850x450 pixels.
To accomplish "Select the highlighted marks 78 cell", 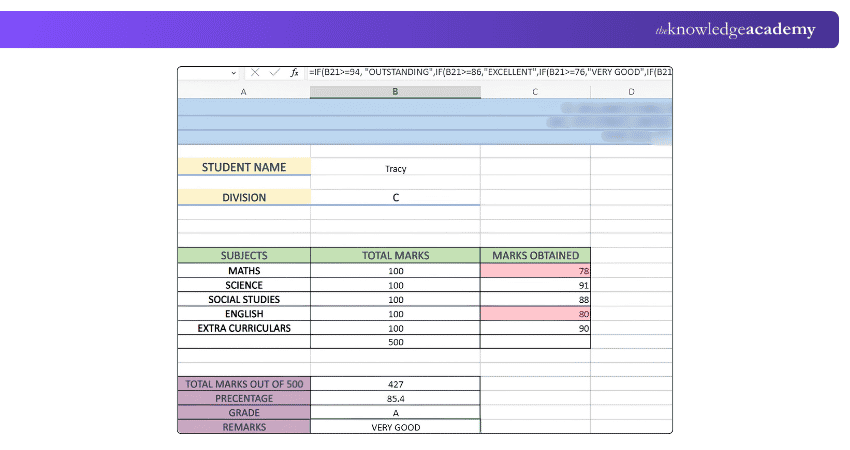I will click(x=536, y=271).
